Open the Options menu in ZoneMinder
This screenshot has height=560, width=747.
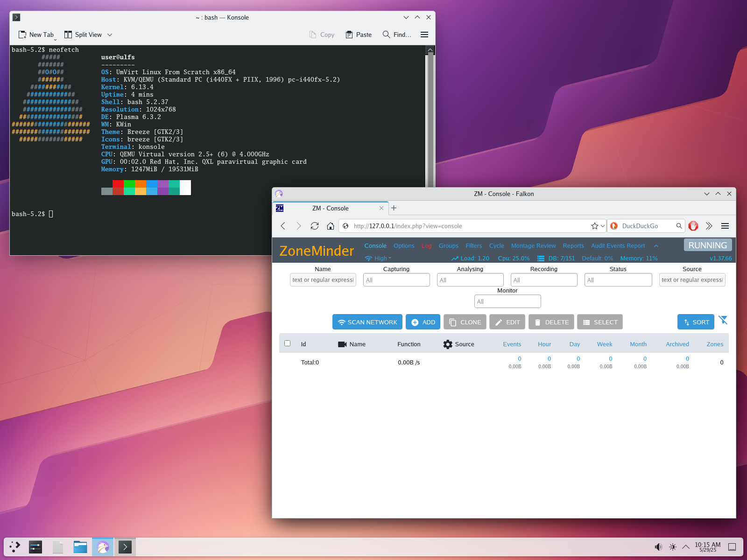pyautogui.click(x=404, y=245)
